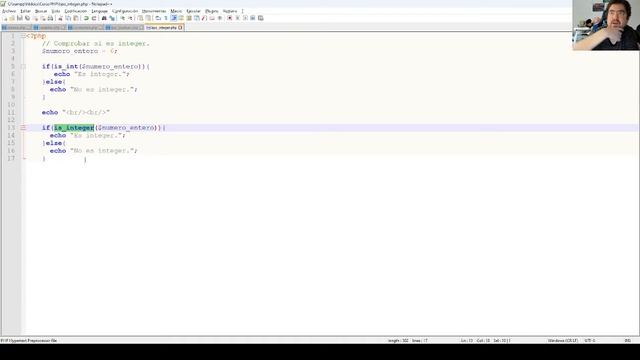Collapse the fold marker on line 1
Screen dimensions: 640x360
23,36
